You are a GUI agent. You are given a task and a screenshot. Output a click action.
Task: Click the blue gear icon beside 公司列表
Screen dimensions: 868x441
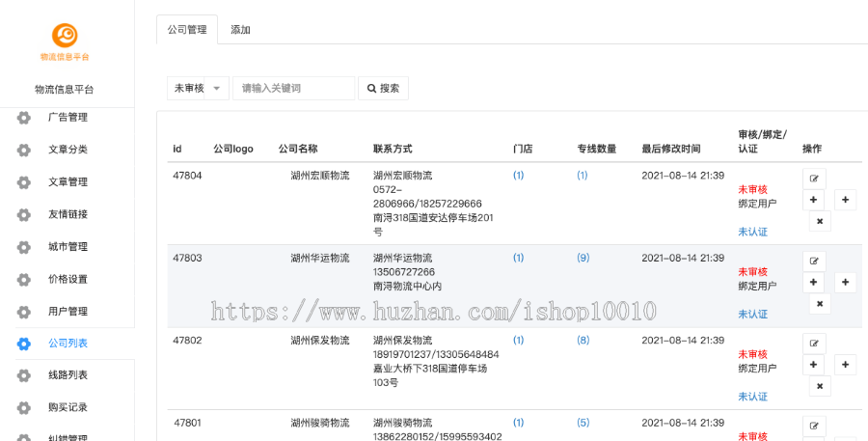(24, 345)
